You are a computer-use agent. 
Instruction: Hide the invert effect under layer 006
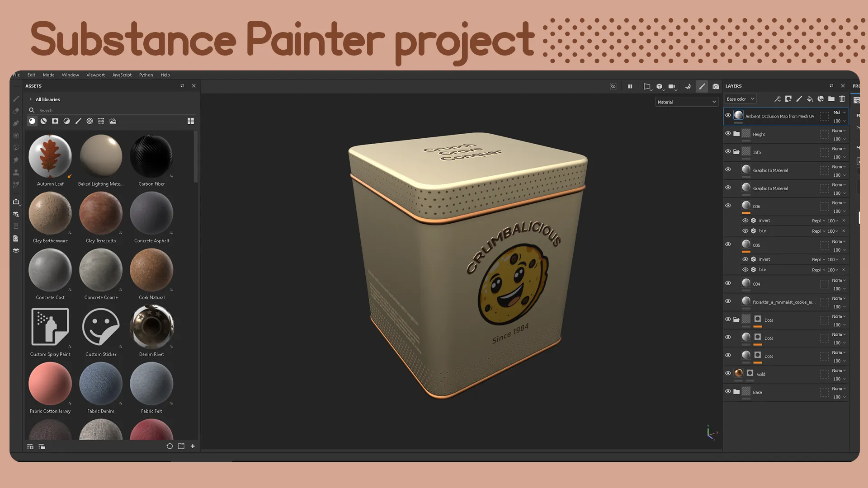745,220
